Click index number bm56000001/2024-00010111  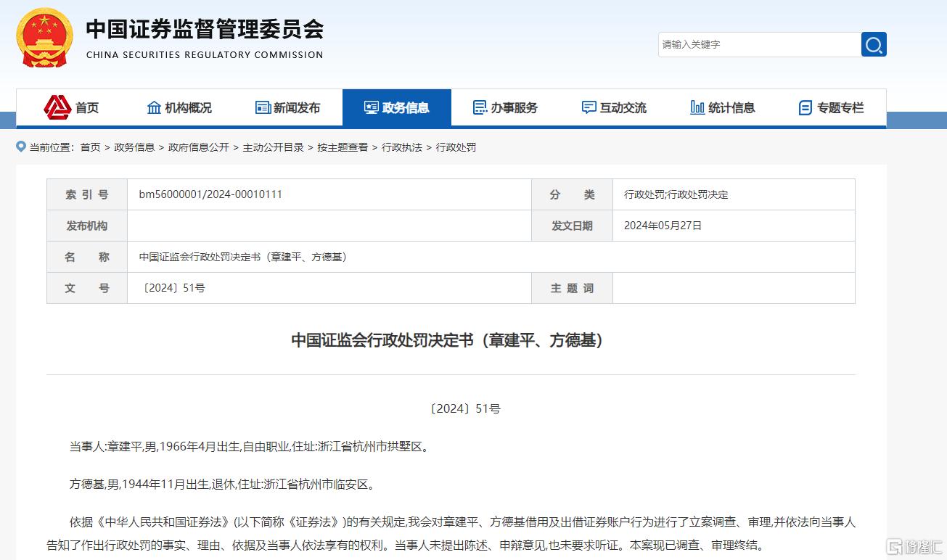click(x=210, y=194)
